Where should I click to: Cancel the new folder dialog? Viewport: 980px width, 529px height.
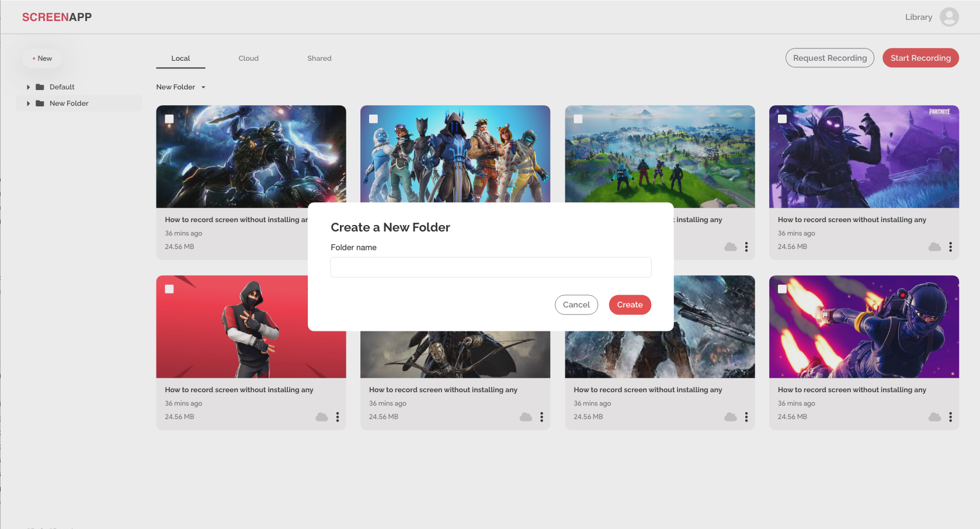pos(576,305)
